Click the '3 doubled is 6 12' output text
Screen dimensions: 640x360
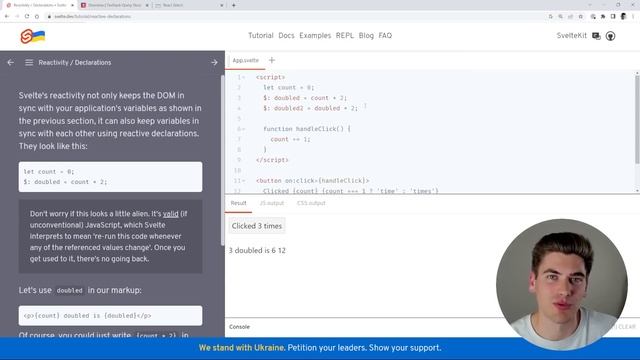click(x=257, y=251)
